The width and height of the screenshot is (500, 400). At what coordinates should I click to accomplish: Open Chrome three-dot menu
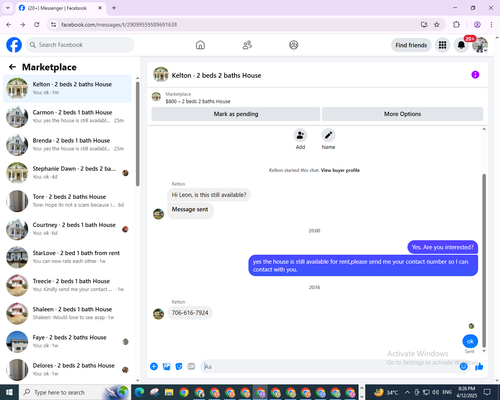pos(491,25)
